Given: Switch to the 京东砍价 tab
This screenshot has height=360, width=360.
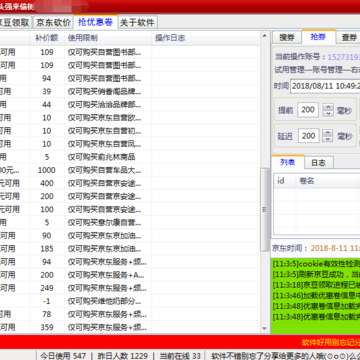Looking at the screenshot, I should (x=53, y=22).
